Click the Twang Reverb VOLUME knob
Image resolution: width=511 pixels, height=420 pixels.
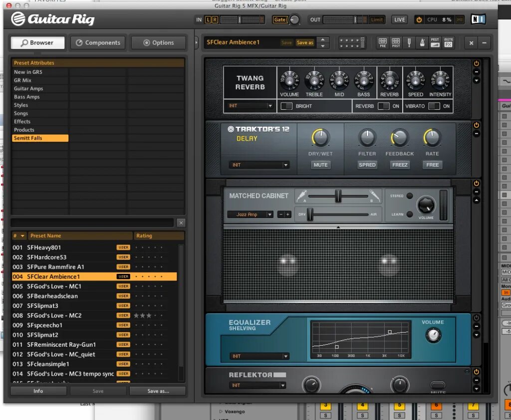pyautogui.click(x=289, y=80)
